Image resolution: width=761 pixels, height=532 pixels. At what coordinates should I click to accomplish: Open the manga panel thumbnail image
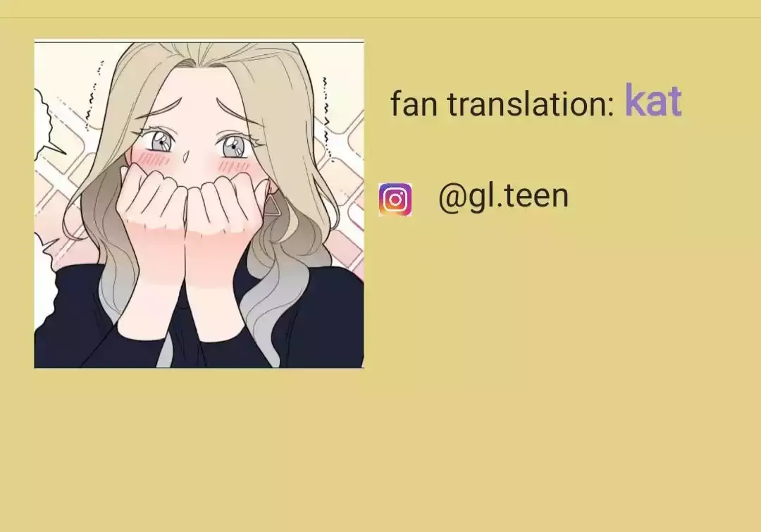199,204
